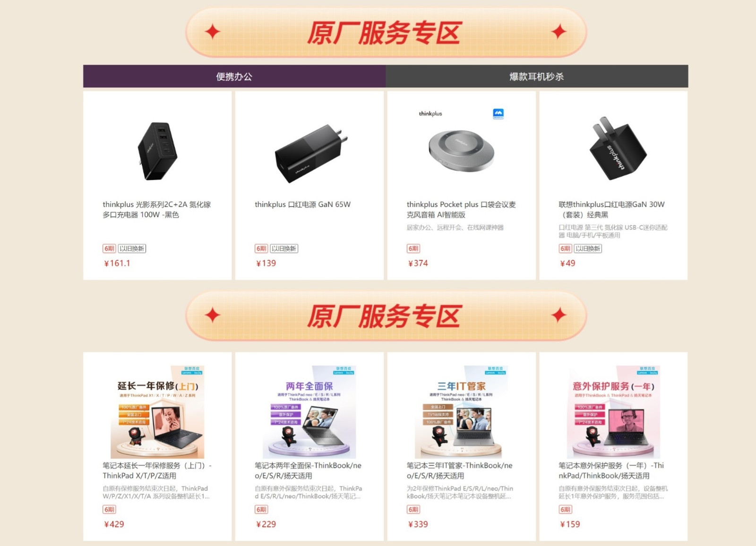Open the 延长一年保修 service image
The image size is (756, 546).
coord(157,412)
